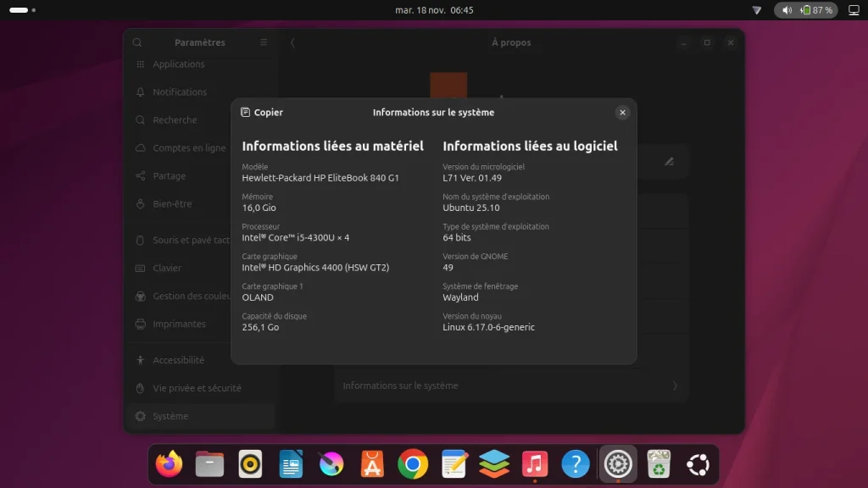This screenshot has height=488, width=868.
Task: Open Applications in the settings sidebar
Action: coord(200,64)
